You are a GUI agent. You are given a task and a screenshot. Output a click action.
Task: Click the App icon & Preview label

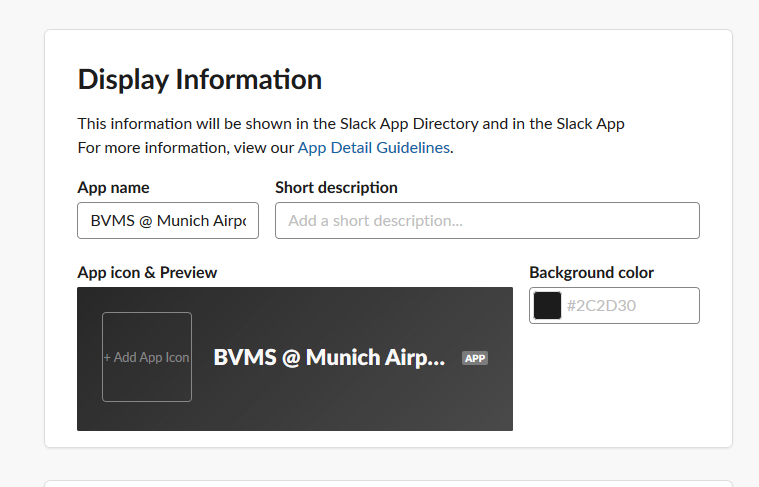coord(147,273)
